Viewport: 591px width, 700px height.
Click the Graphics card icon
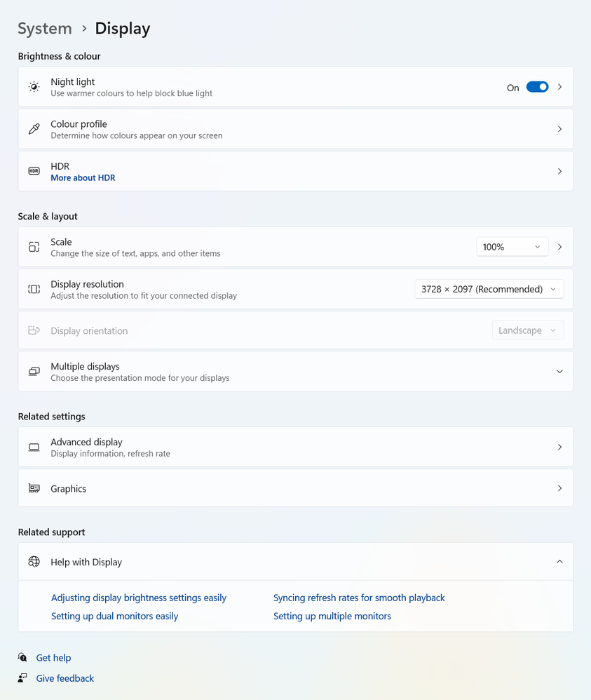tap(34, 488)
